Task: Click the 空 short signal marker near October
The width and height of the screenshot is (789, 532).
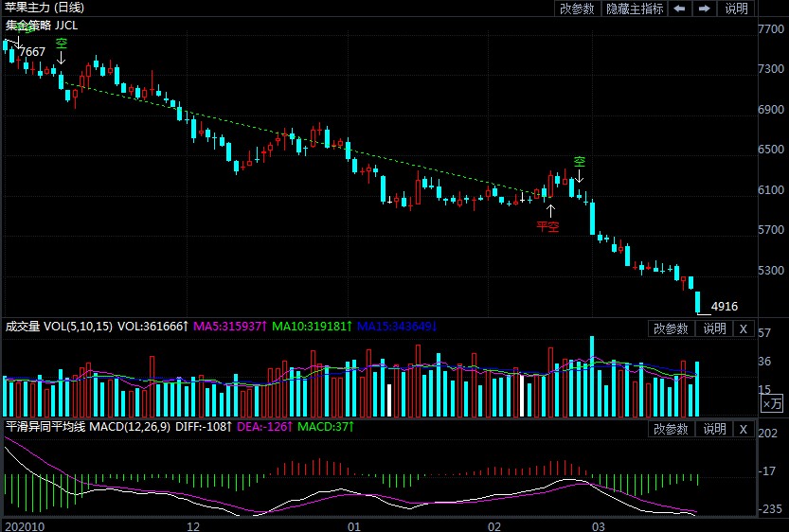Action: point(62,51)
